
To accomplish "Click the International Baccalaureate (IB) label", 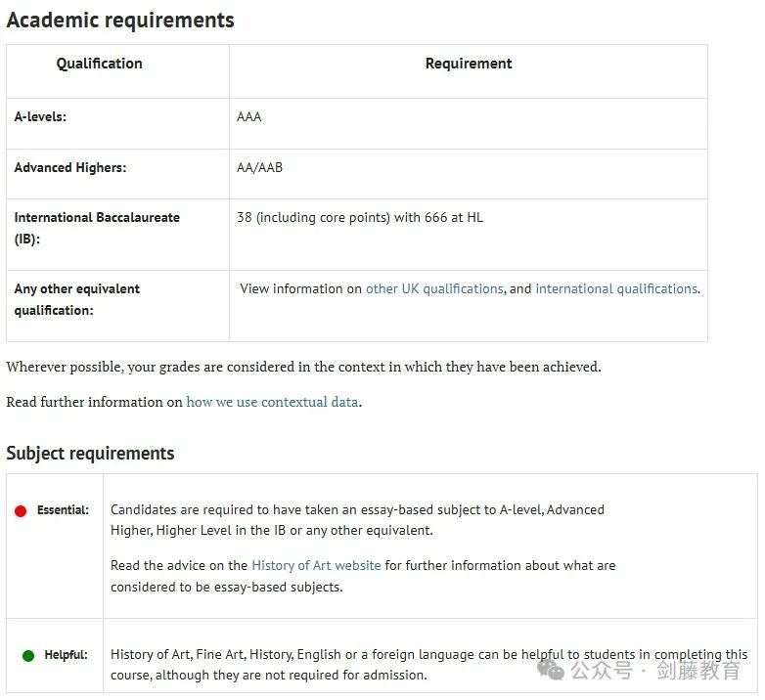I will [x=97, y=228].
